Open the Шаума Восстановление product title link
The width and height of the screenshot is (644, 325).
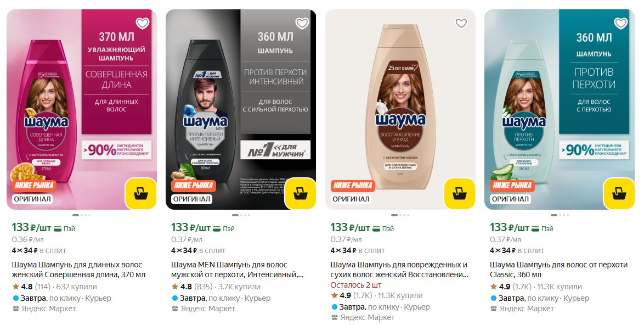(x=399, y=270)
